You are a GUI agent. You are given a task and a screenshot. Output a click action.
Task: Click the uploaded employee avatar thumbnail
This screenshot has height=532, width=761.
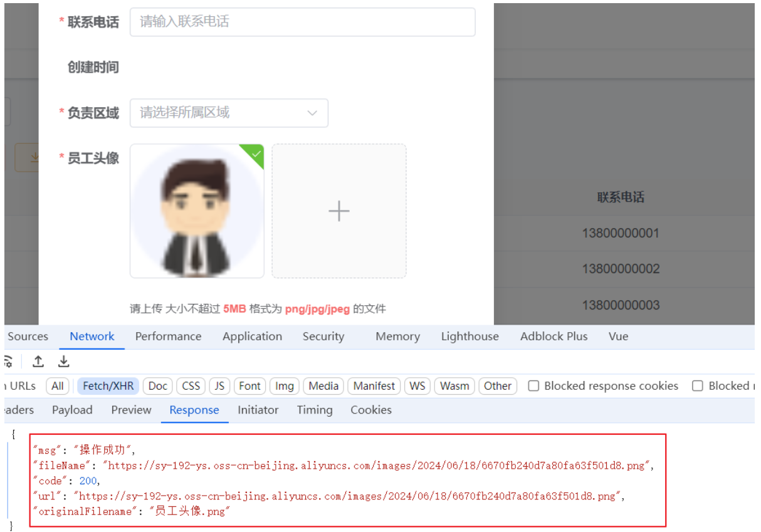click(196, 211)
